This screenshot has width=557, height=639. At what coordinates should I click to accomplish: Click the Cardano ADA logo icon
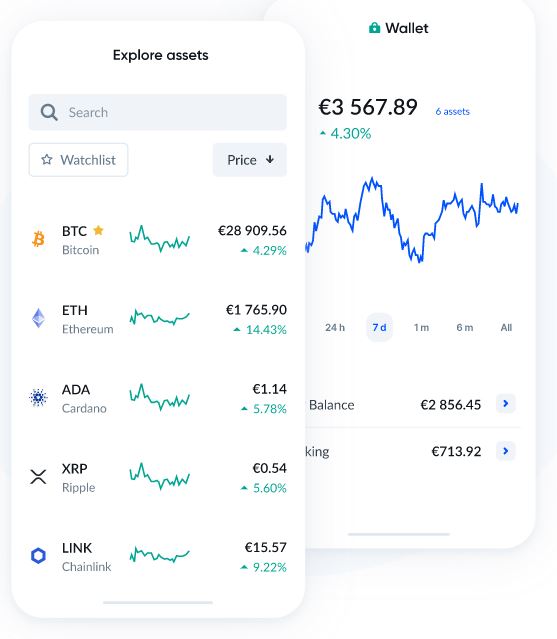tap(38, 397)
